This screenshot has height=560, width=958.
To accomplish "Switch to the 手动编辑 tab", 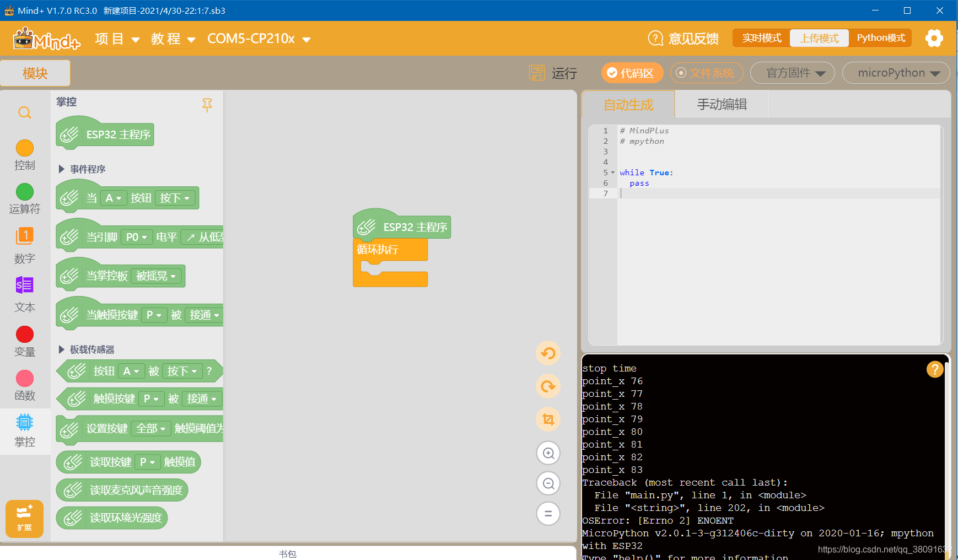I will 722,105.
